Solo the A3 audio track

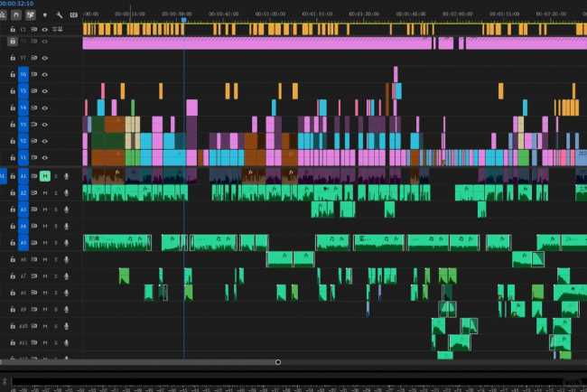[x=55, y=210]
